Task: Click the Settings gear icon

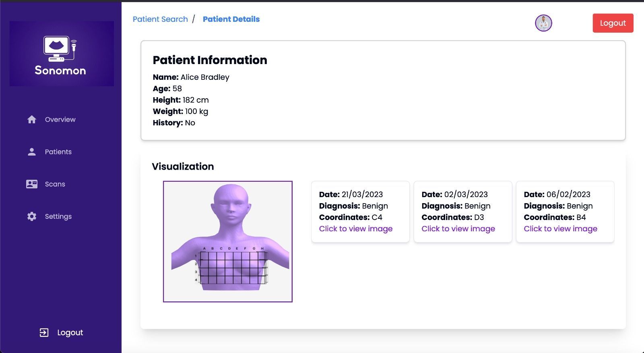Action: pyautogui.click(x=32, y=216)
